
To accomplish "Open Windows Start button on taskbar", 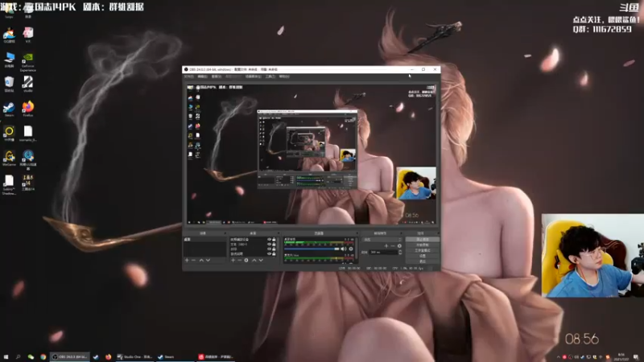I will [6, 357].
